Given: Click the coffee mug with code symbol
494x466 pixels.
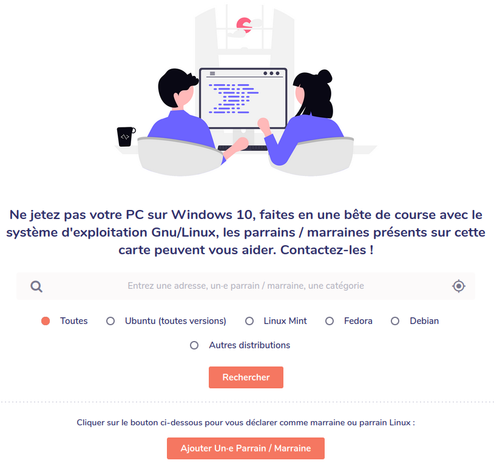Looking at the screenshot, I should [x=126, y=136].
